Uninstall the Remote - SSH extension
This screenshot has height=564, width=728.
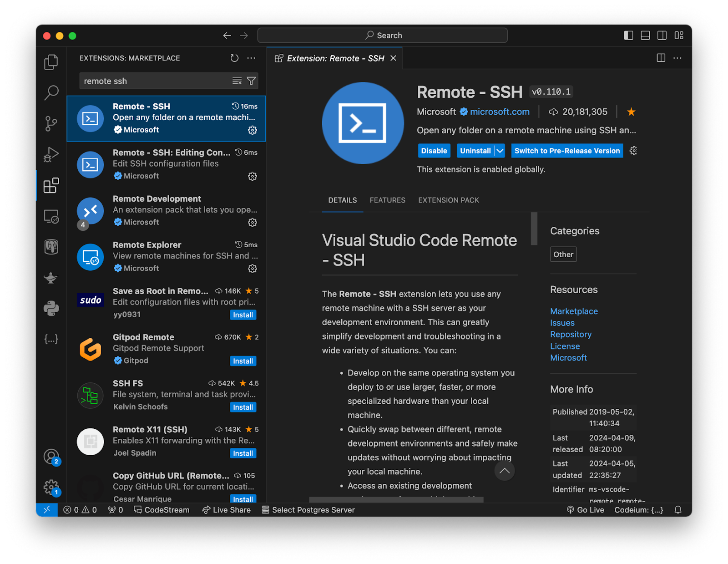[x=475, y=151]
